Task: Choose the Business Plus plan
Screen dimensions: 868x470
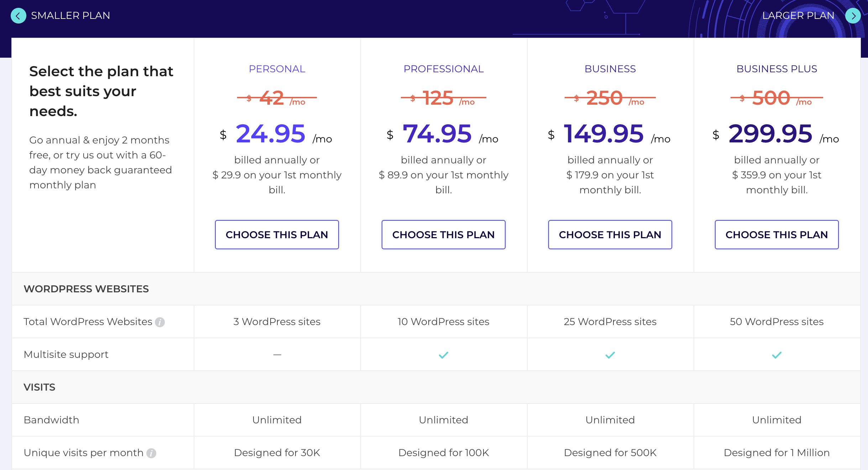Action: tap(777, 235)
